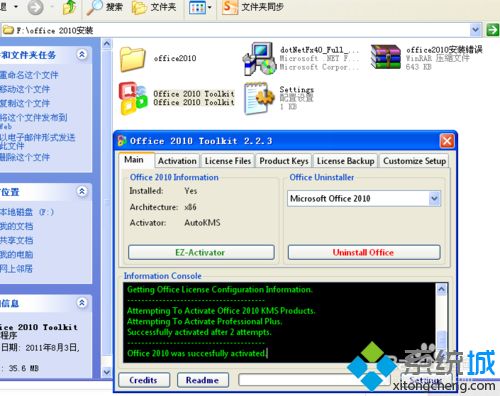The height and width of the screenshot is (396, 500).
Task: Open the office2010 folder icon
Action: coord(132,59)
